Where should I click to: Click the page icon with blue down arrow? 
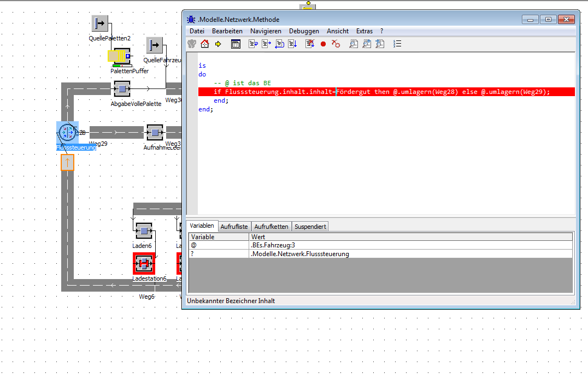tap(292, 44)
